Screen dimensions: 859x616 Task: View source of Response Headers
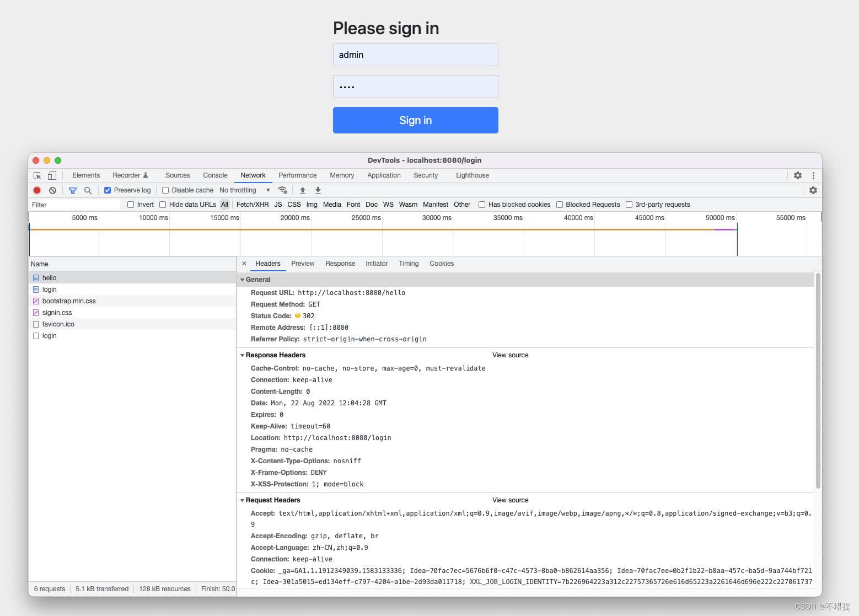click(511, 355)
